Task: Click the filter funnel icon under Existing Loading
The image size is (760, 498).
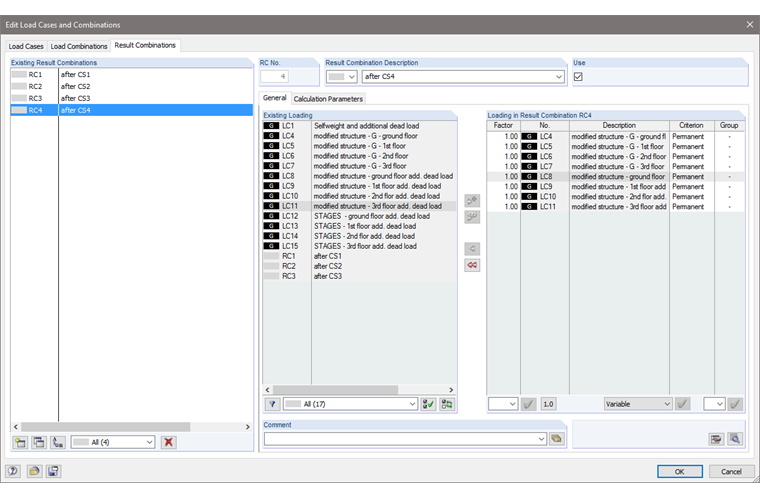Action: coord(272,404)
